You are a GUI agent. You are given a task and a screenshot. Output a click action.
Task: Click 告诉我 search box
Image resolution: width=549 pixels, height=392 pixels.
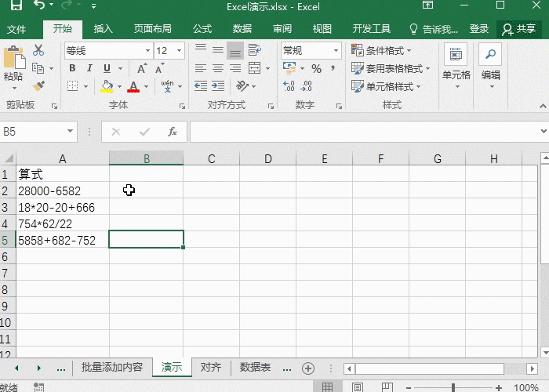[434, 29]
